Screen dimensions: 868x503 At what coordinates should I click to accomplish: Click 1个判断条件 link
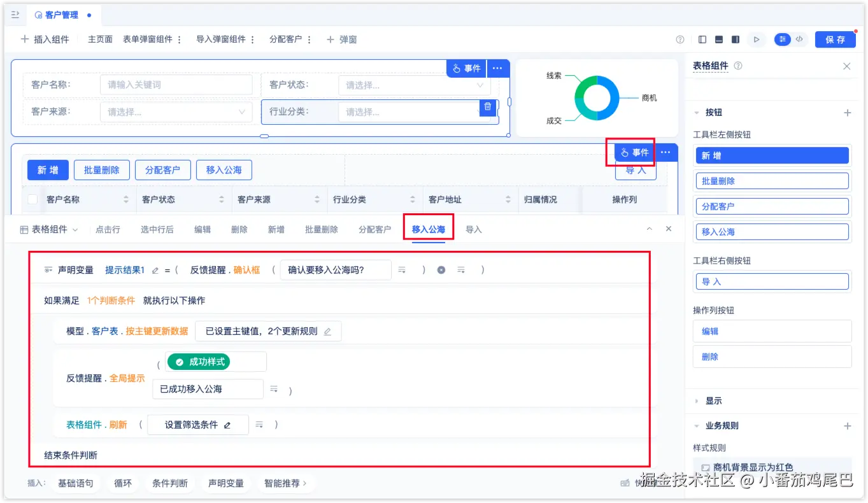[x=111, y=301]
